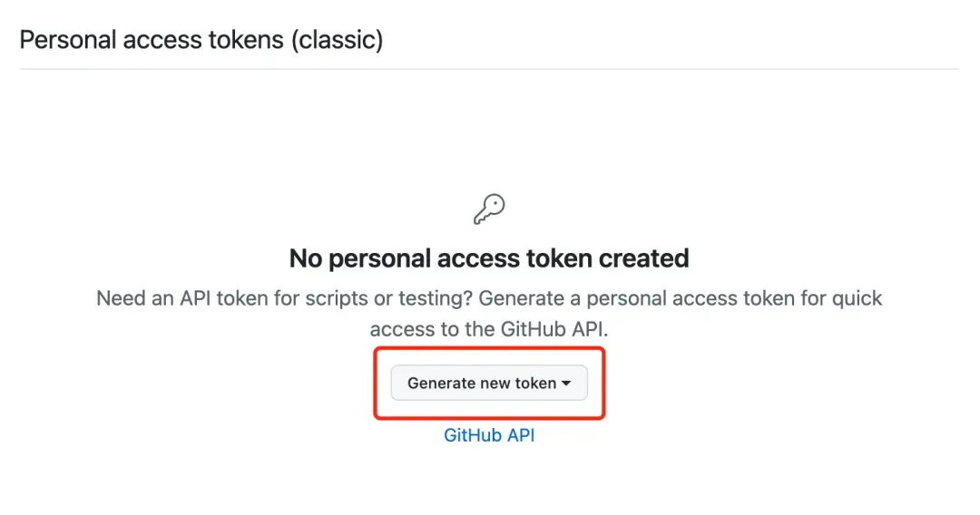Screen dimensions: 980x515
Task: Click the caret arrow beside Generate new token
Action: (x=566, y=384)
